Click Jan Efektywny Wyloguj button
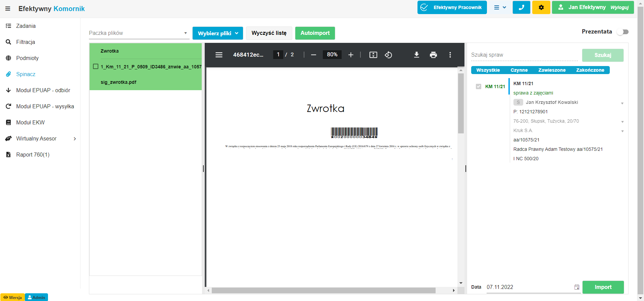The image size is (644, 301). (593, 7)
